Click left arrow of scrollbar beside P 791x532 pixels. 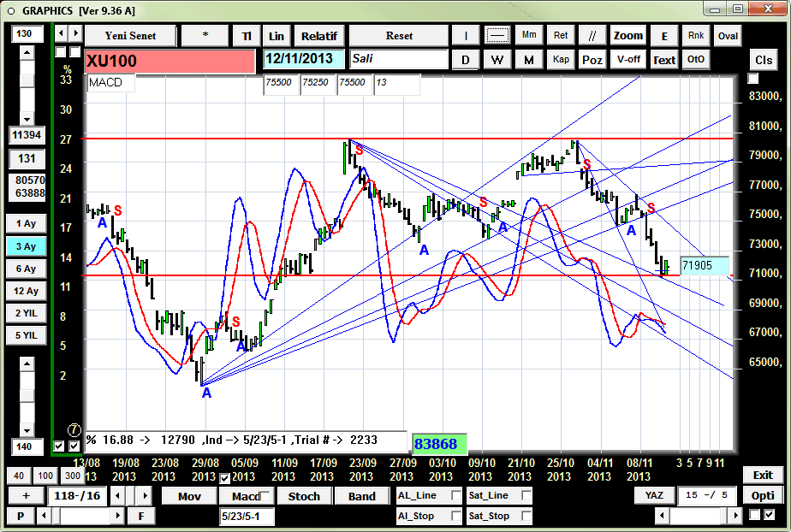(44, 516)
